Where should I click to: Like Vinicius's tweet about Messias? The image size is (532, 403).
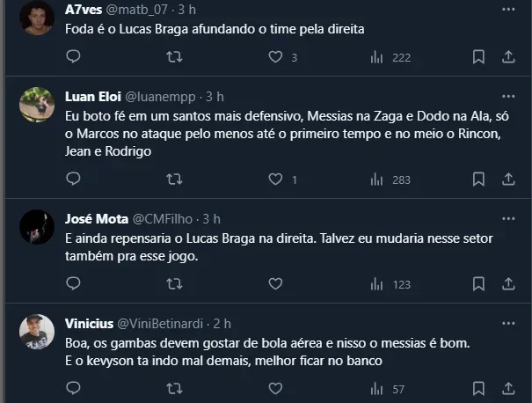coord(275,388)
